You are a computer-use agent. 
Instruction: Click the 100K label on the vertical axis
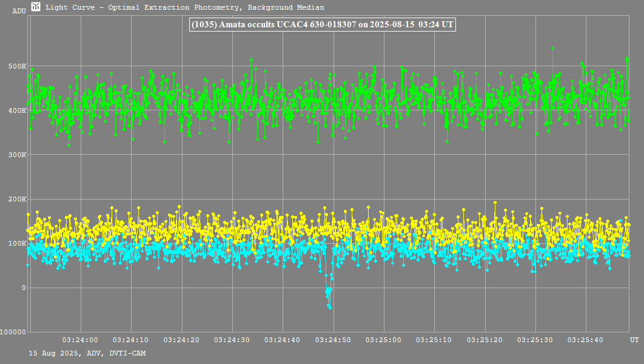pyautogui.click(x=16, y=243)
